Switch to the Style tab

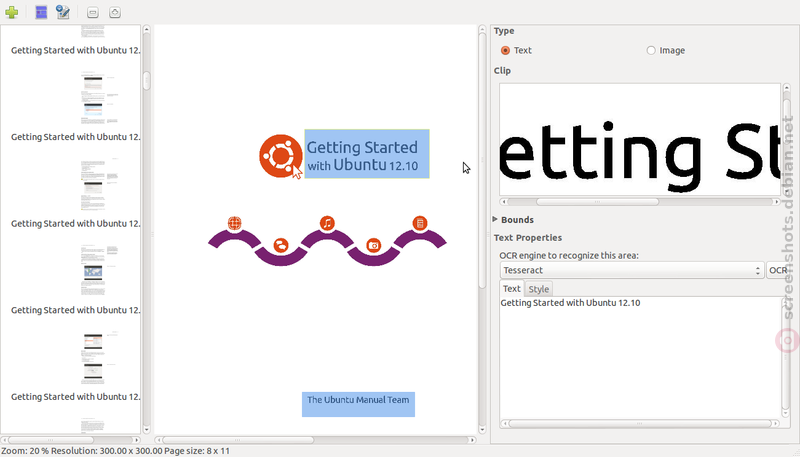[539, 289]
